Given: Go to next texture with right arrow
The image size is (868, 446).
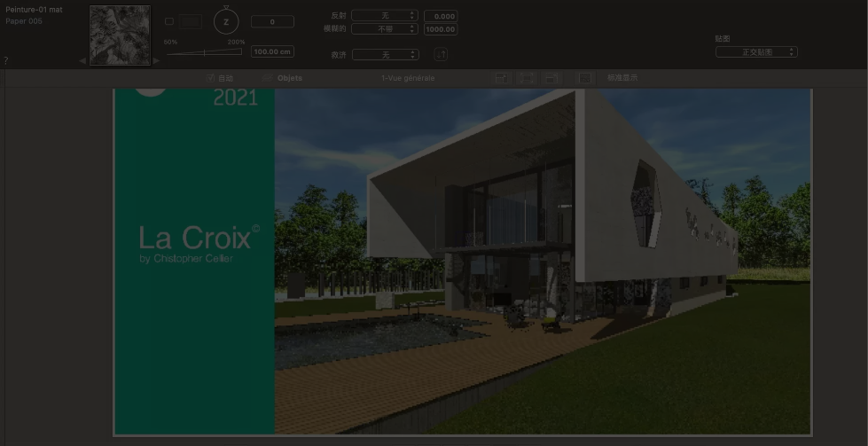Looking at the screenshot, I should [x=157, y=61].
